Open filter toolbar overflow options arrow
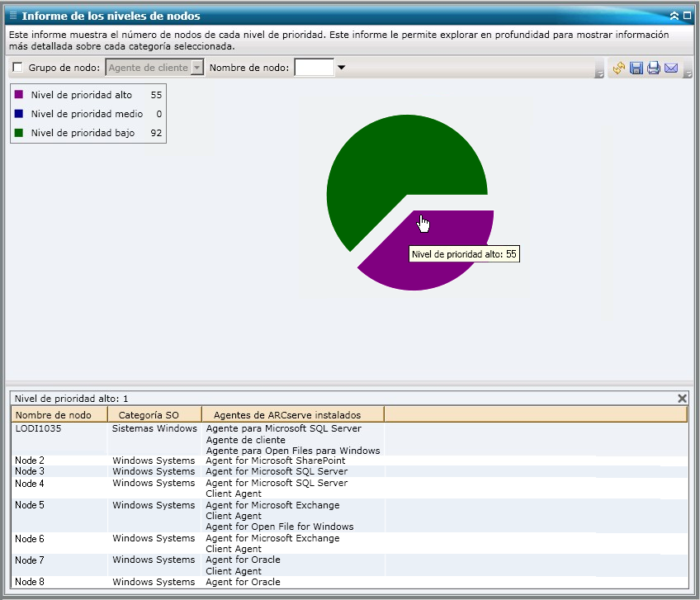This screenshot has height=600, width=700. tap(598, 74)
